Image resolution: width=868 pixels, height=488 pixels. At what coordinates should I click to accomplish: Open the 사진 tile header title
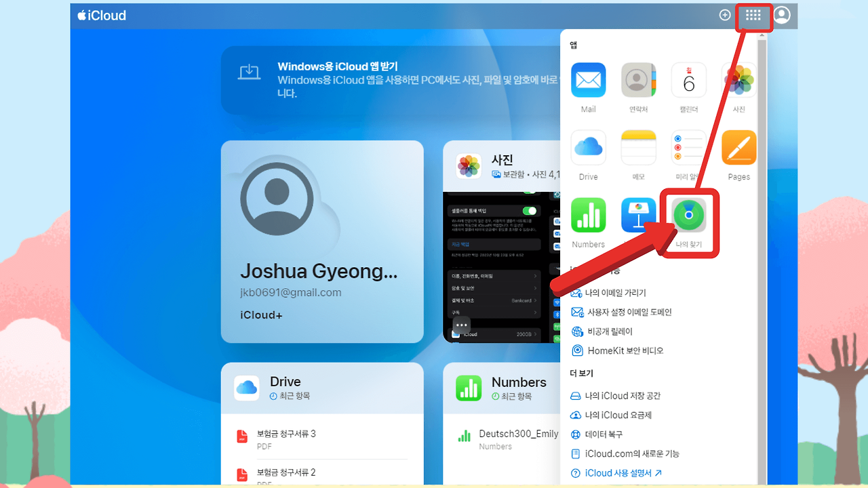pos(502,160)
